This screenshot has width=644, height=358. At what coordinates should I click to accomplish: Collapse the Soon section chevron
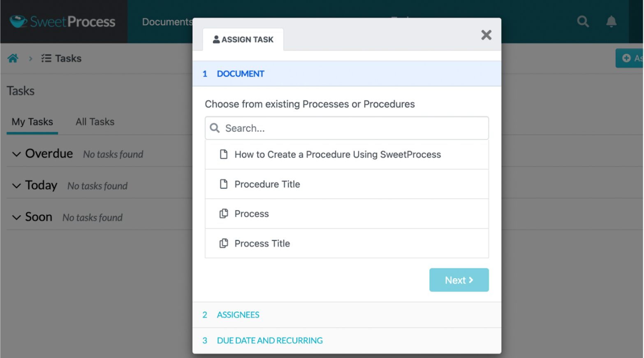click(16, 218)
